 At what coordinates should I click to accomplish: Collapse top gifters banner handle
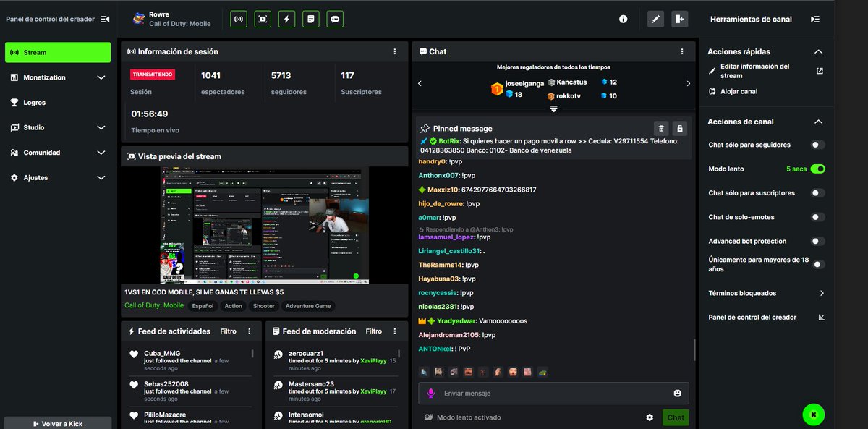pyautogui.click(x=553, y=109)
